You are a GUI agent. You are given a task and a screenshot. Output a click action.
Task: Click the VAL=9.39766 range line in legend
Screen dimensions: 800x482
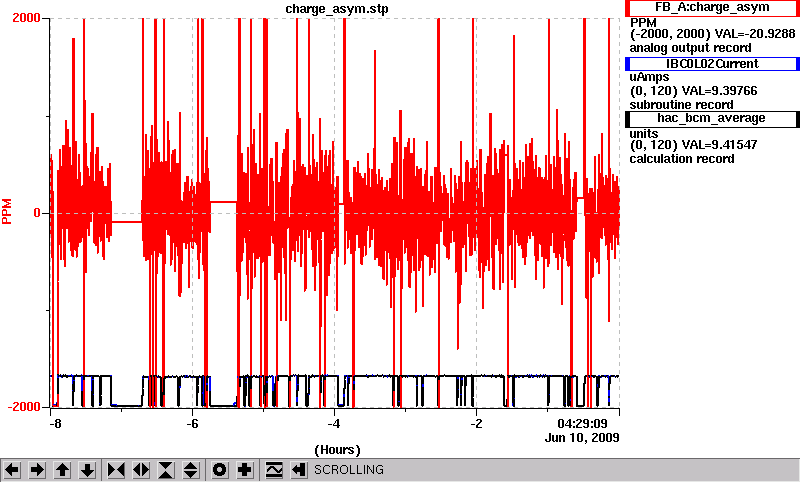693,91
